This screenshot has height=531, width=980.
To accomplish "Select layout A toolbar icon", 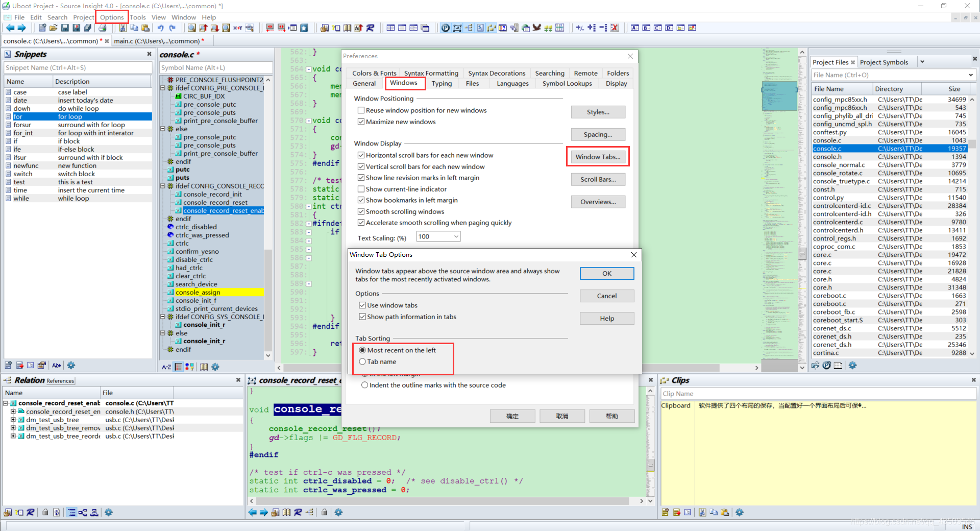I will tap(634, 28).
